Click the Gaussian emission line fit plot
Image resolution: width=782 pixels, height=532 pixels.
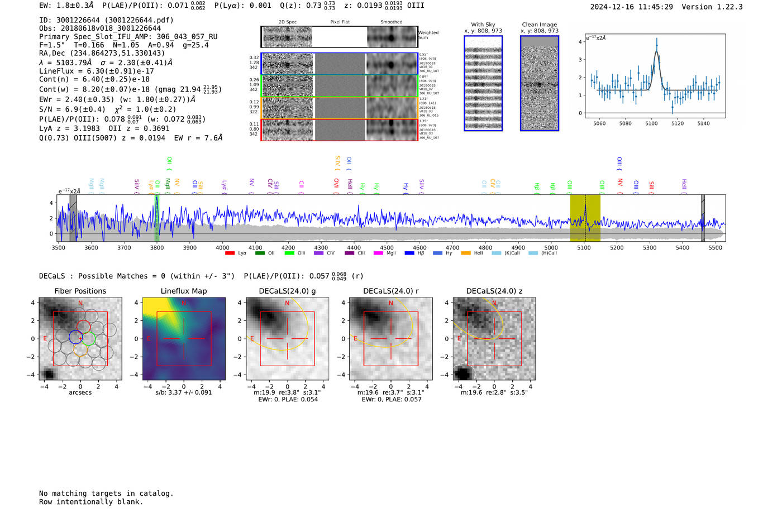tap(655, 76)
